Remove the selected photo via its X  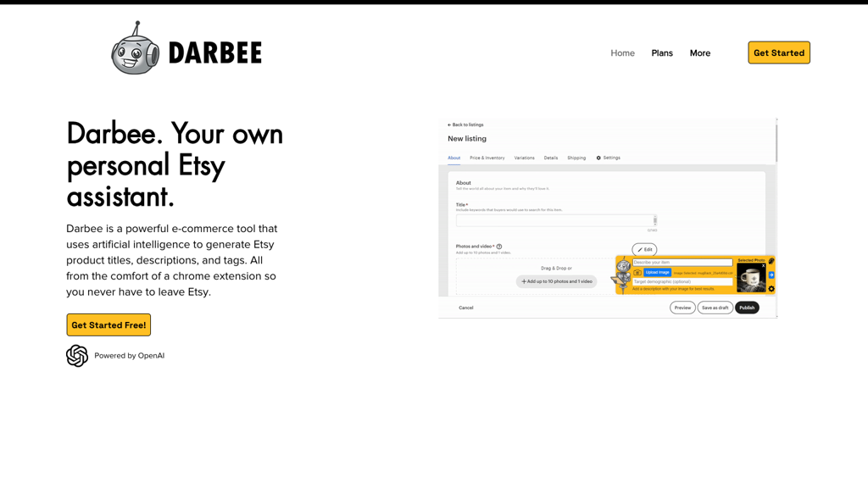point(763,266)
